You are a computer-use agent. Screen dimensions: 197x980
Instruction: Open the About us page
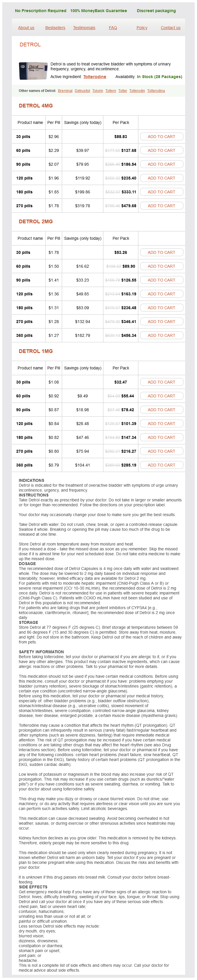(x=26, y=28)
